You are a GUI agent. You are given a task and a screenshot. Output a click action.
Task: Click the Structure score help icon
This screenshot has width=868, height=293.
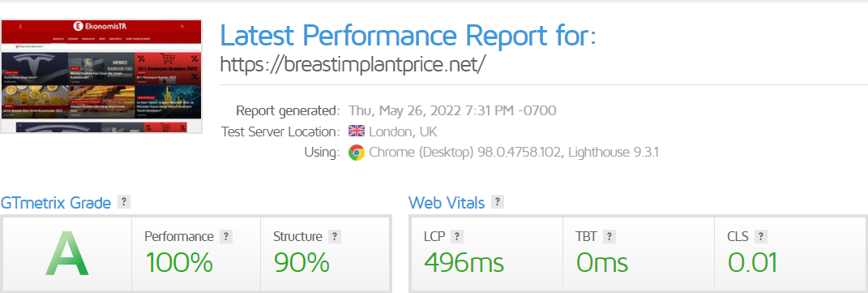[335, 237]
